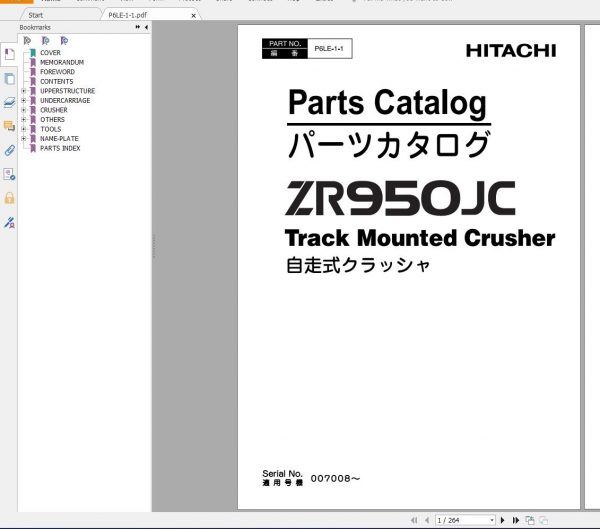Switch to the Start tab
This screenshot has width=600, height=529.
36,15
